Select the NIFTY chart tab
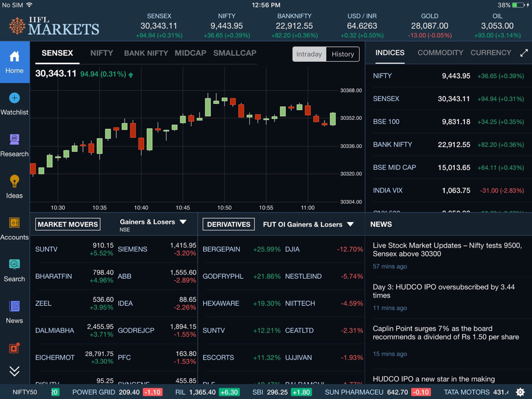Screen dimensions: 532x399 point(102,53)
